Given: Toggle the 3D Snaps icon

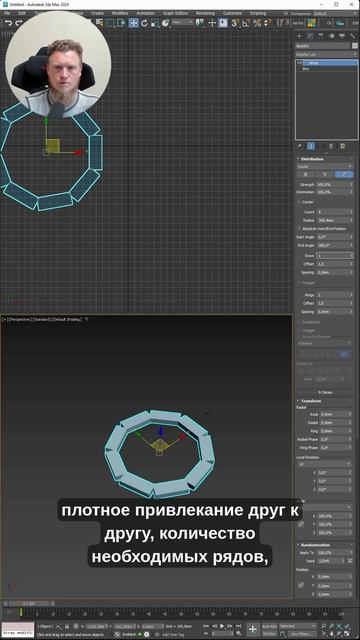Looking at the screenshot, I should click(x=235, y=23).
